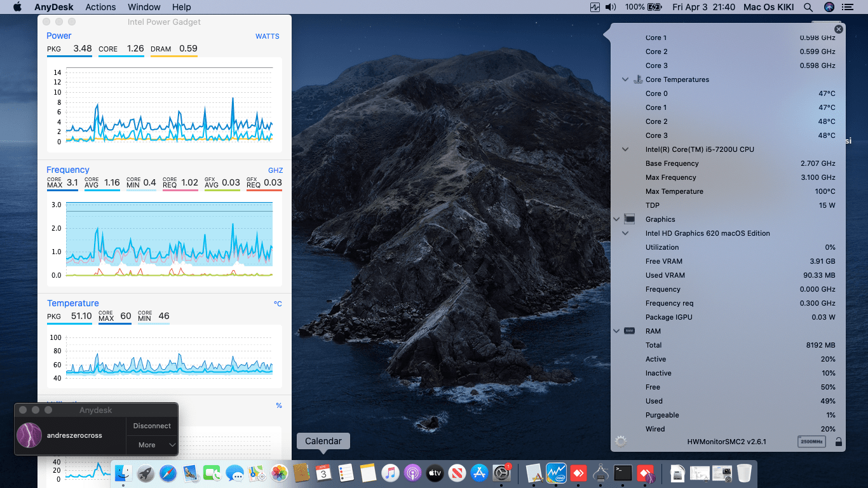Open HWMonitorSMC2 settings gear
Viewport: 868px width, 488px height.
coord(621,442)
